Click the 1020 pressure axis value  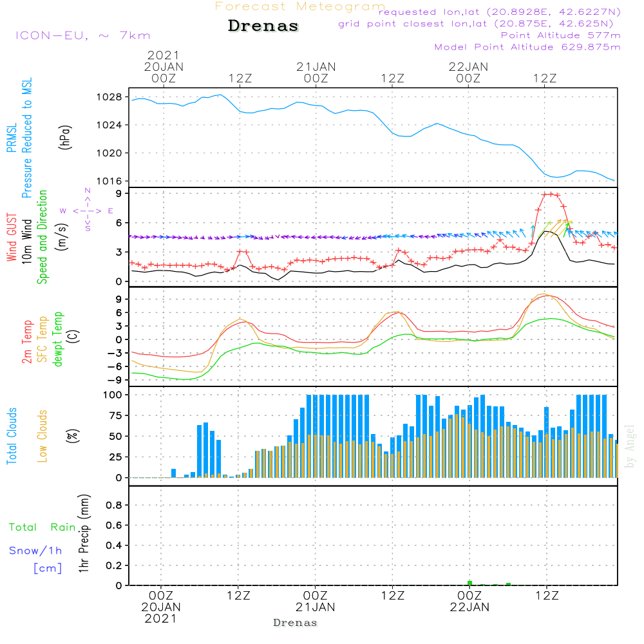click(109, 153)
